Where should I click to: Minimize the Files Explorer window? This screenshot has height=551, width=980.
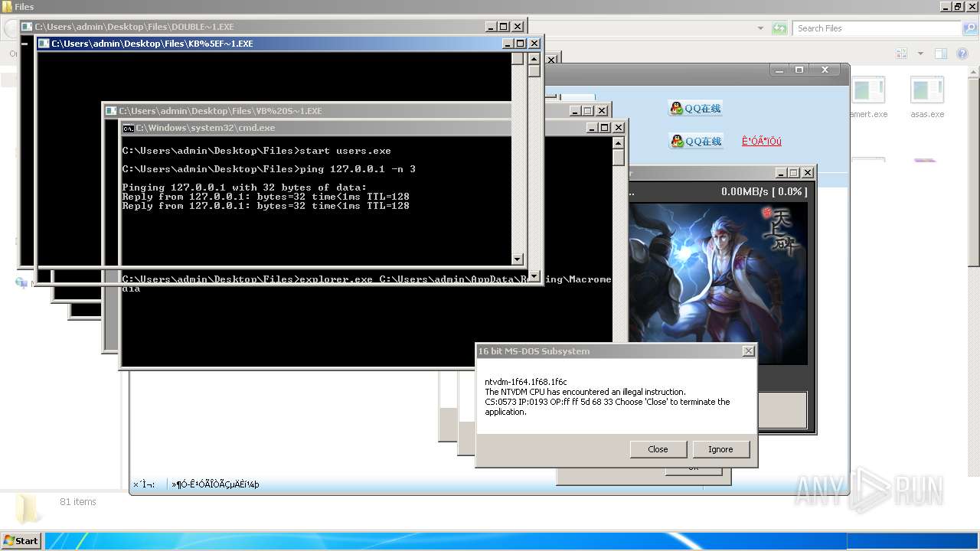pos(945,7)
